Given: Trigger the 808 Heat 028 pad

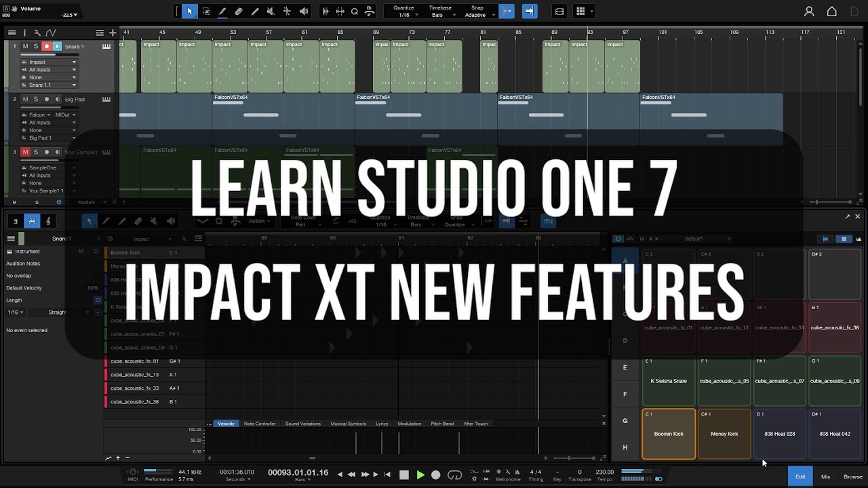Looking at the screenshot, I should 779,434.
